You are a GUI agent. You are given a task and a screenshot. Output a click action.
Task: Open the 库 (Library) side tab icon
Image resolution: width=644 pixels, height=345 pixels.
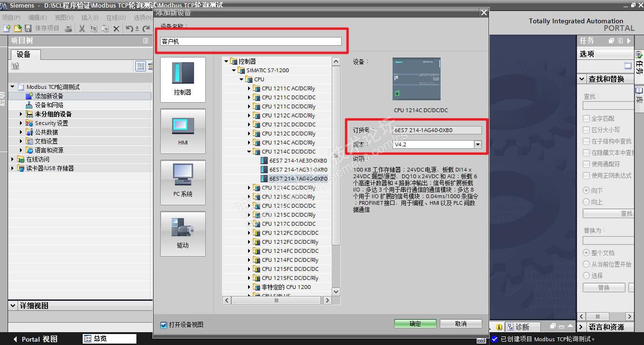point(639,90)
